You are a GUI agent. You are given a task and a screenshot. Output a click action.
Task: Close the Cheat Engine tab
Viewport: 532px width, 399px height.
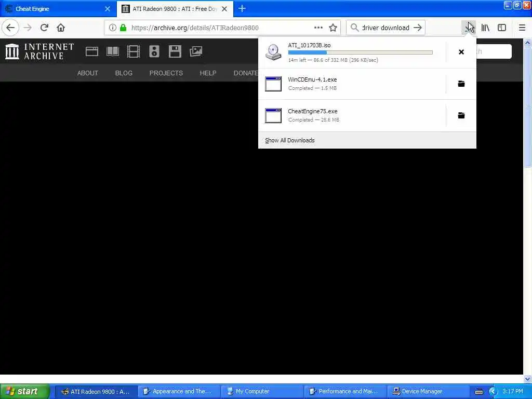click(108, 9)
